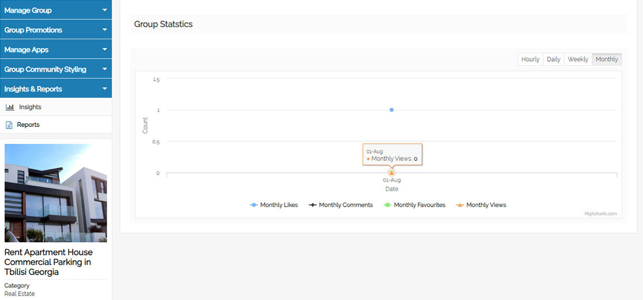Hide Monthly Favourites series in legend
The image size is (644, 300).
pyautogui.click(x=414, y=205)
